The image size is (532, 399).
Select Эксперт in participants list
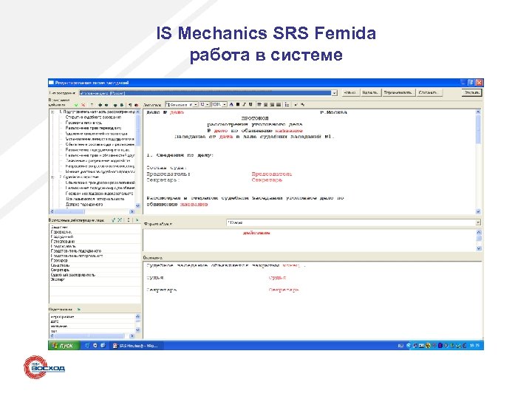coord(58,280)
